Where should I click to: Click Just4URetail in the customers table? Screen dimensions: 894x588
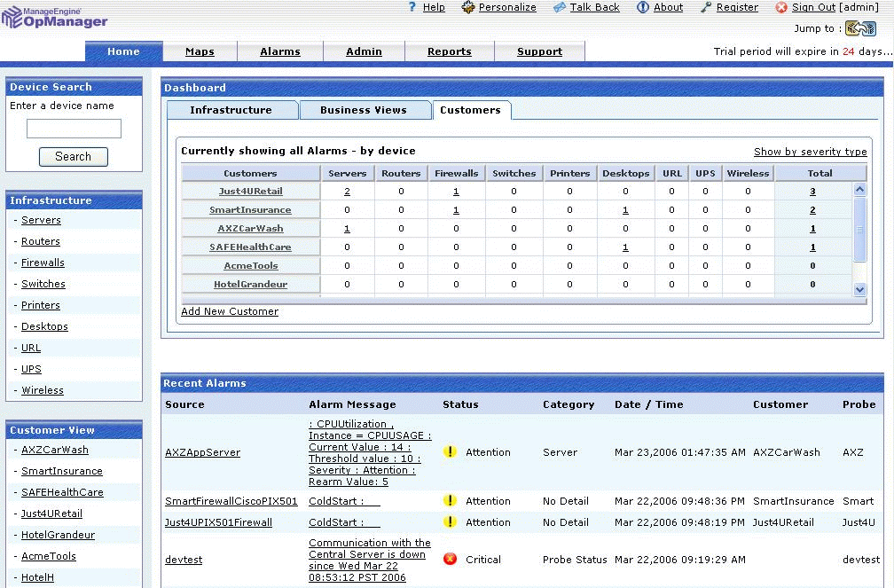point(251,191)
